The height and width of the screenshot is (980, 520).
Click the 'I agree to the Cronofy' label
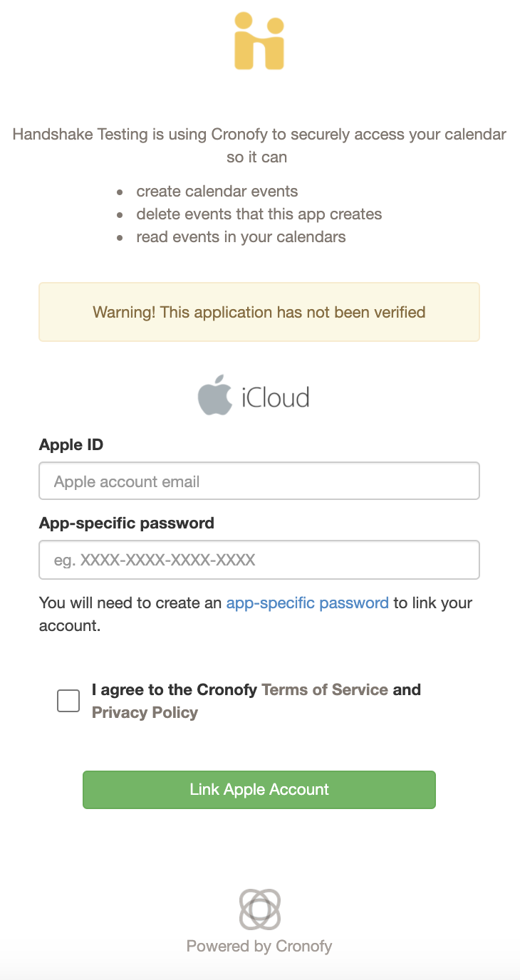pos(174,689)
